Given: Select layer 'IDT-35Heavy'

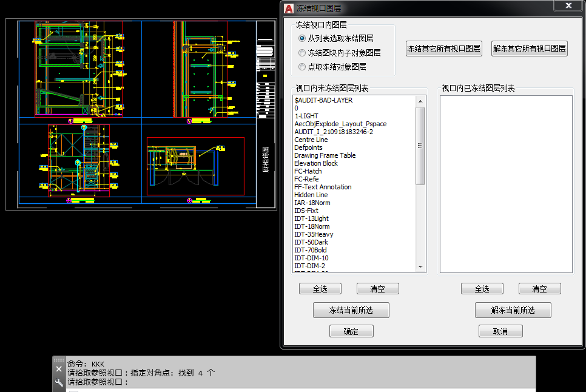Looking at the screenshot, I should pos(355,234).
